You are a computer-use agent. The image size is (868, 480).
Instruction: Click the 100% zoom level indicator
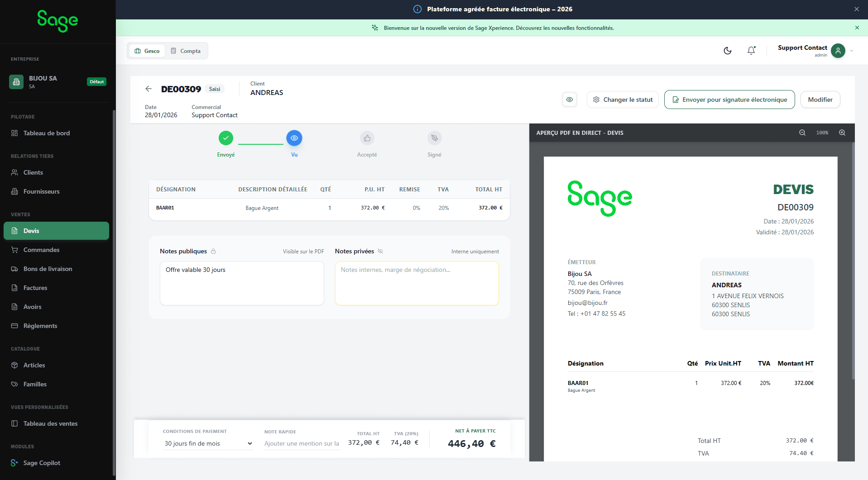click(822, 133)
